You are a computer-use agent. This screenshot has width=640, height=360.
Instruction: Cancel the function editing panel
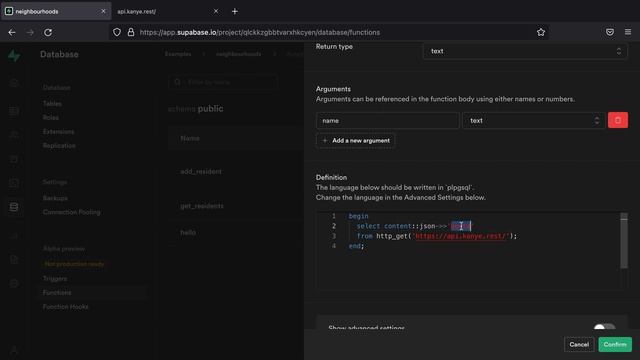click(579, 344)
